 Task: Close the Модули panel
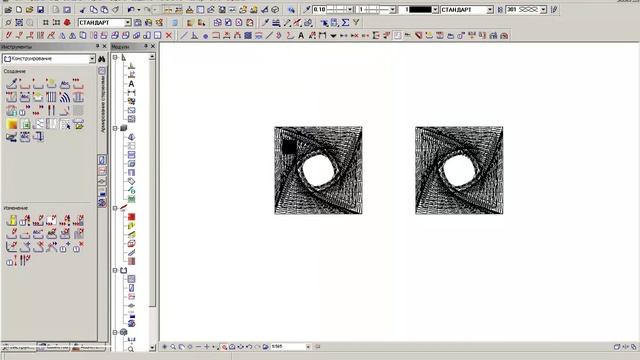click(x=153, y=46)
